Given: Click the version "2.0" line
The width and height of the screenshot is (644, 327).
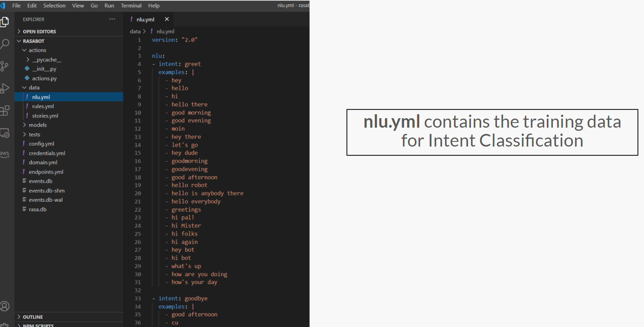Looking at the screenshot, I should [175, 40].
